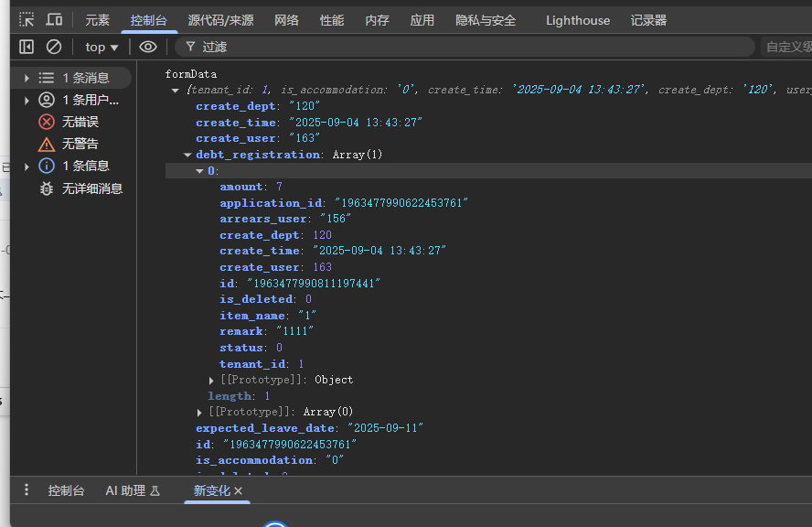The image size is (812, 527).
Task: Switch to the 元素 tab
Action: pos(97,20)
